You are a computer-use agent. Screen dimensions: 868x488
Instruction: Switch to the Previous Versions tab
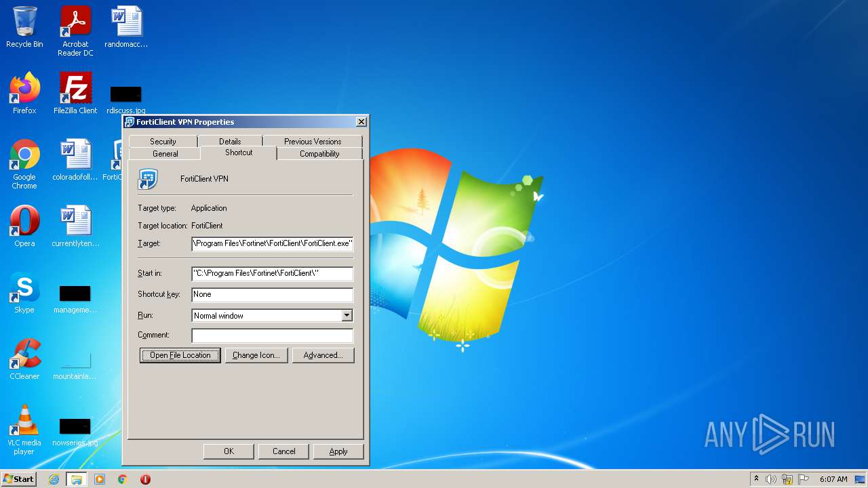pos(313,141)
